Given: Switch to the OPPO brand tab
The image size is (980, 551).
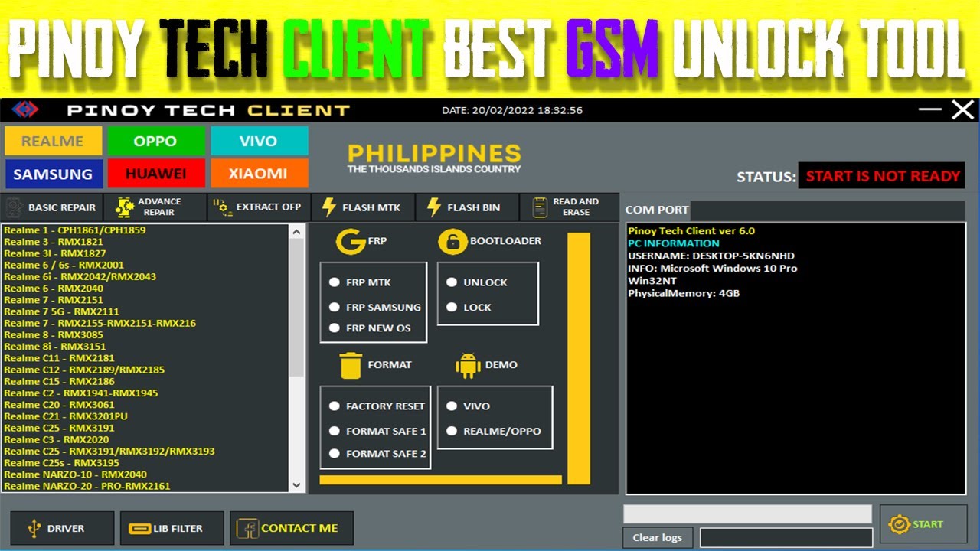Looking at the screenshot, I should (155, 141).
